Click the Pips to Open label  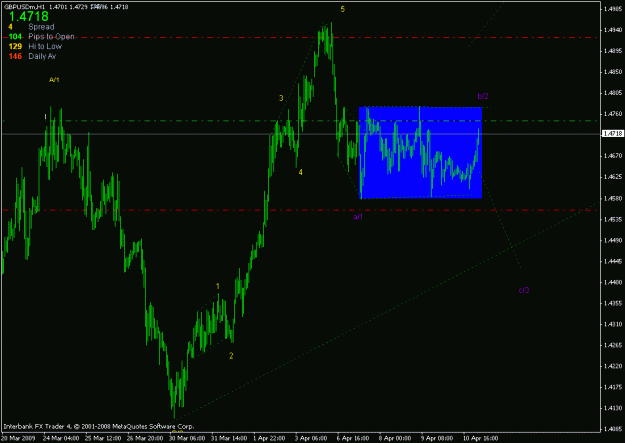[x=51, y=37]
